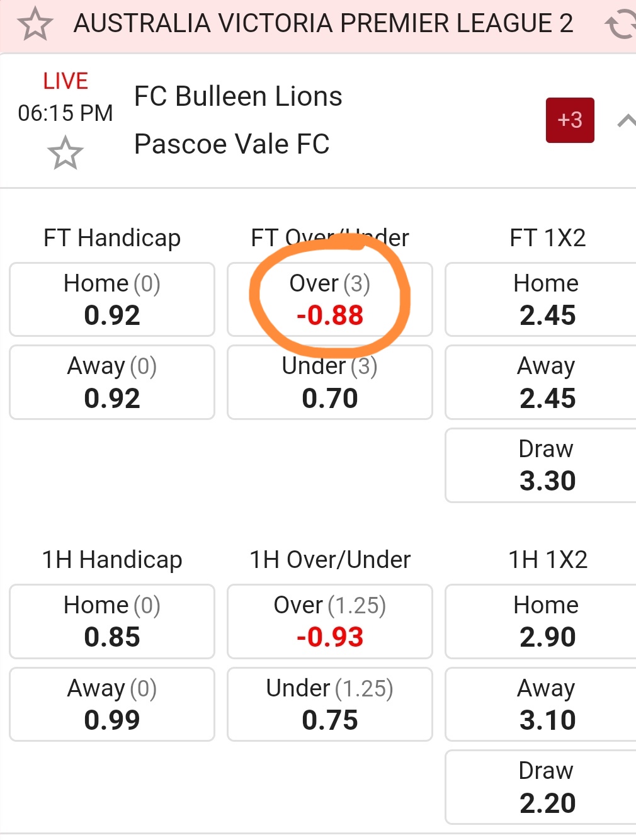Image resolution: width=636 pixels, height=840 pixels.
Task: Select 1H Handicap Home (0) at 0.85
Action: coord(112,621)
